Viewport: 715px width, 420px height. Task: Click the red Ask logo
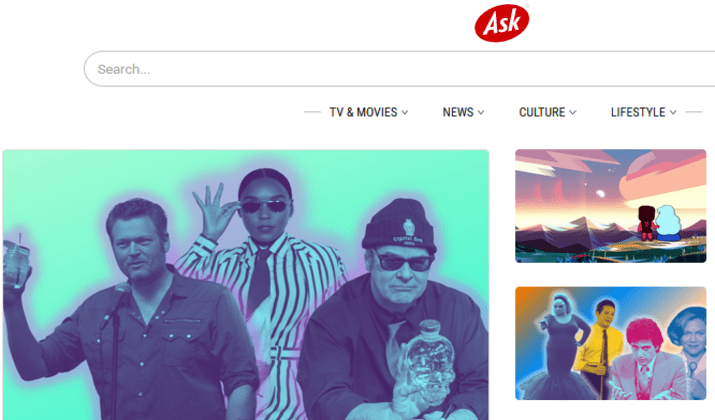click(x=502, y=23)
